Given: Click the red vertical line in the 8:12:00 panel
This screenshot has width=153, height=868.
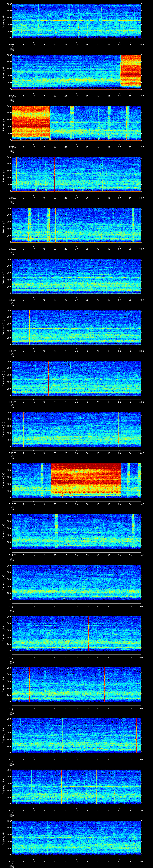Looking at the screenshot, I should point(97,582).
